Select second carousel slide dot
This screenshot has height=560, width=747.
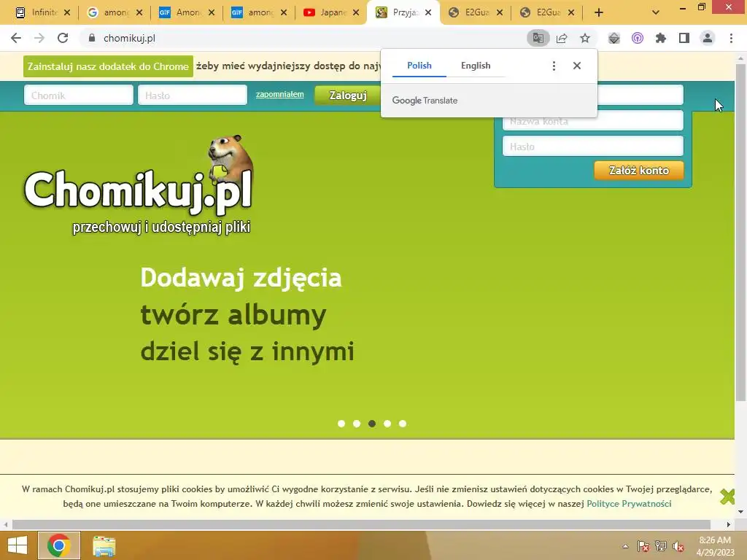point(356,424)
